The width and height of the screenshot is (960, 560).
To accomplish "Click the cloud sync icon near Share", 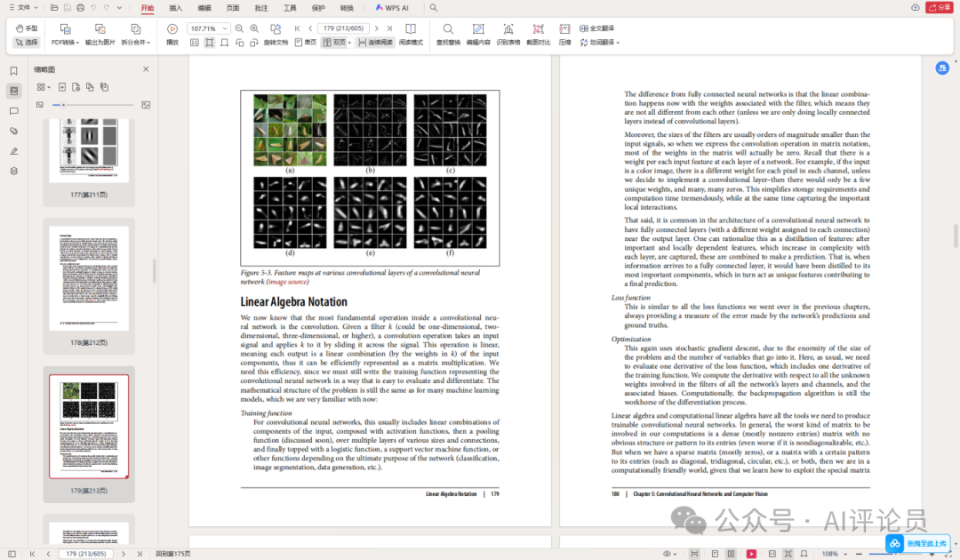I will click(x=916, y=7).
